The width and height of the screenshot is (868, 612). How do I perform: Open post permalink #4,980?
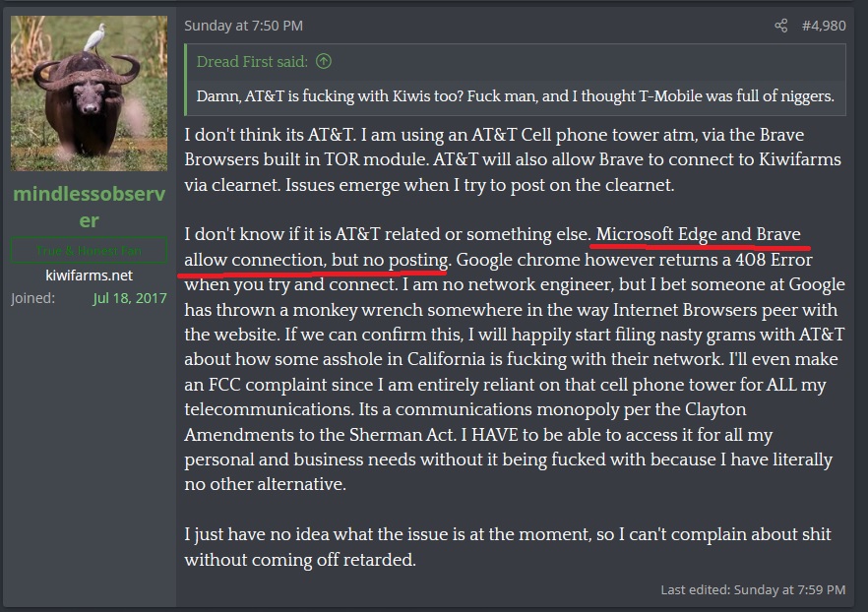[823, 26]
